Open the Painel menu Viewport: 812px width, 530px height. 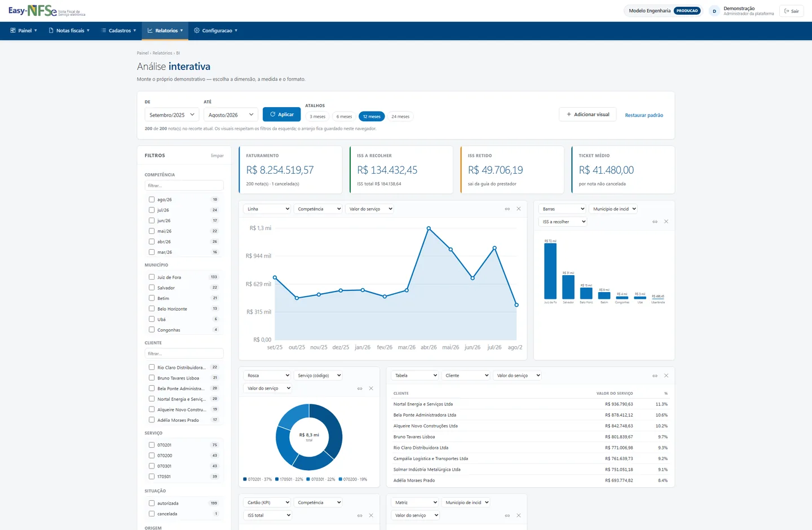tap(24, 30)
